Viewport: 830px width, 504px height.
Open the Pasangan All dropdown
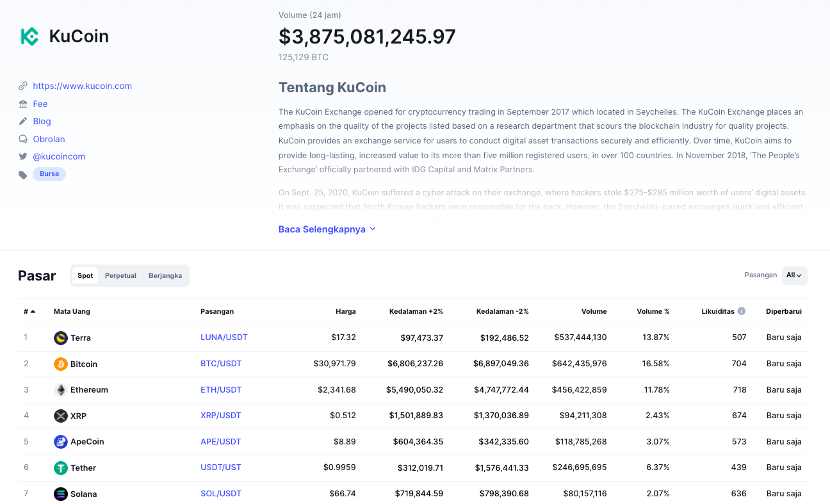coord(794,275)
